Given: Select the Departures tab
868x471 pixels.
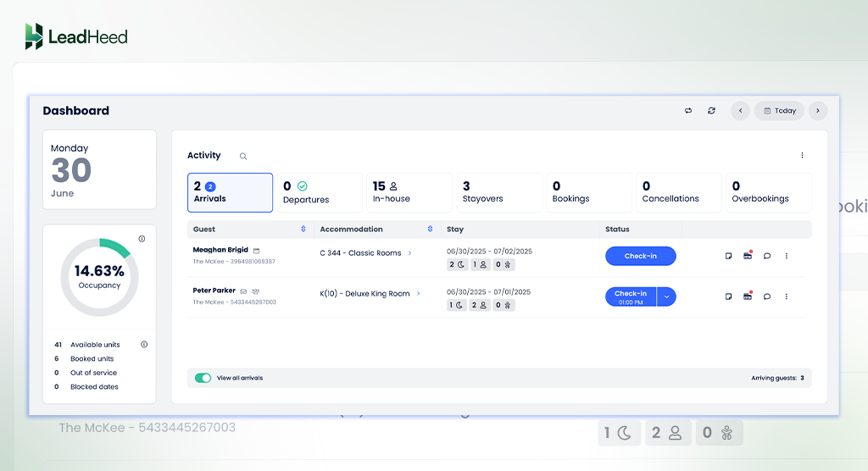Looking at the screenshot, I should point(320,192).
